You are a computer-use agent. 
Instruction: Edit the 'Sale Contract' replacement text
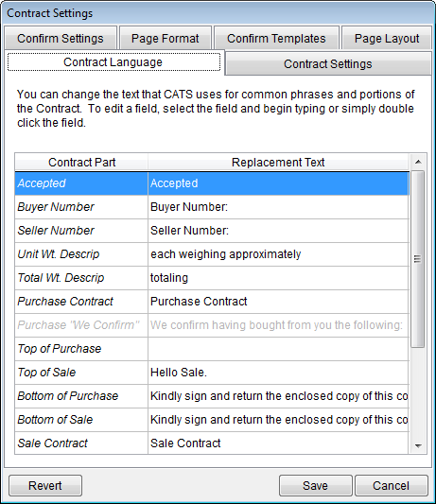tap(278, 443)
